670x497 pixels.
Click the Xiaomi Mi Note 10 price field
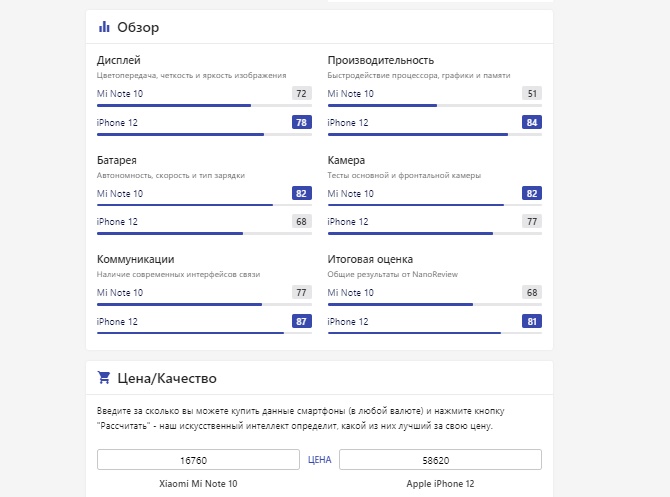(x=198, y=460)
